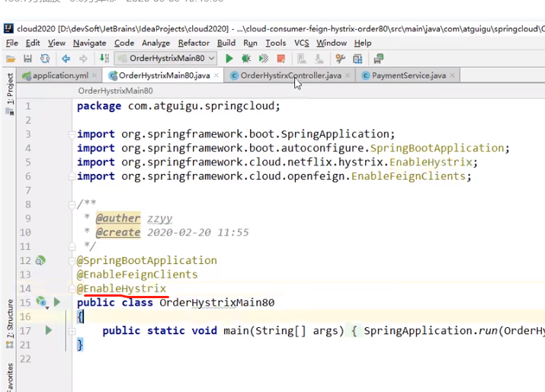The height and width of the screenshot is (392, 545).
Task: Stop the process with red square icon
Action: coord(281,59)
